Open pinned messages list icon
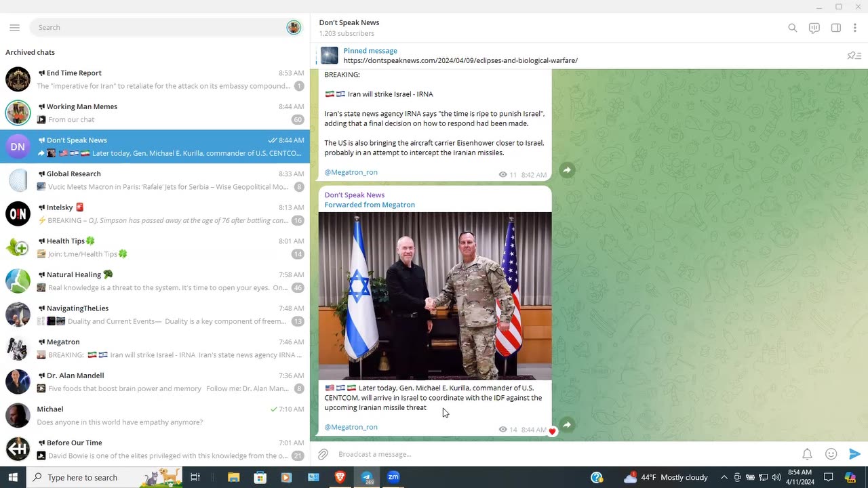 854,56
